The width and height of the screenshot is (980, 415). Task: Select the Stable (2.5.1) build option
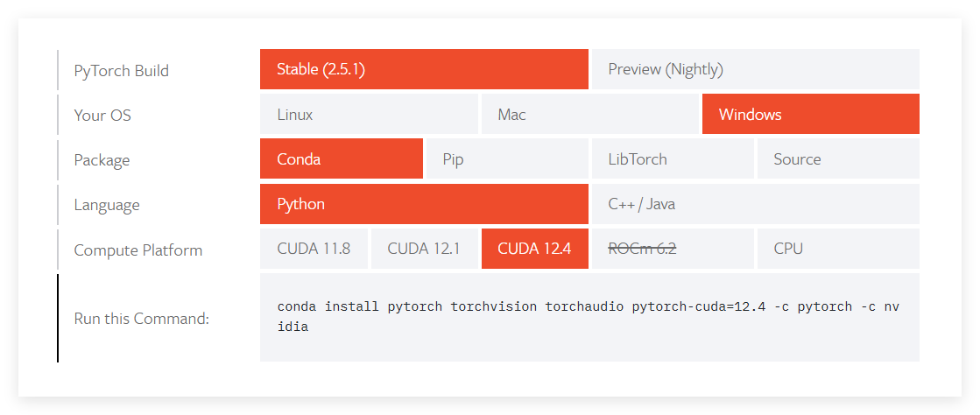(424, 69)
